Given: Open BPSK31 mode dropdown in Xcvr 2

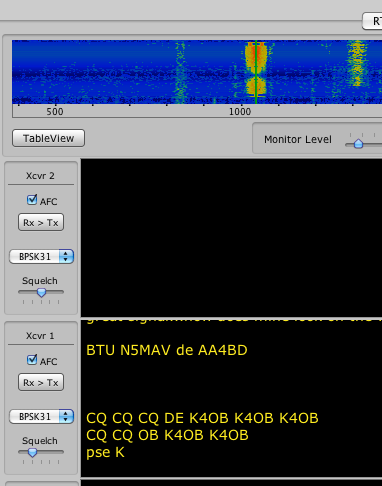Looking at the screenshot, I should coord(41,257).
